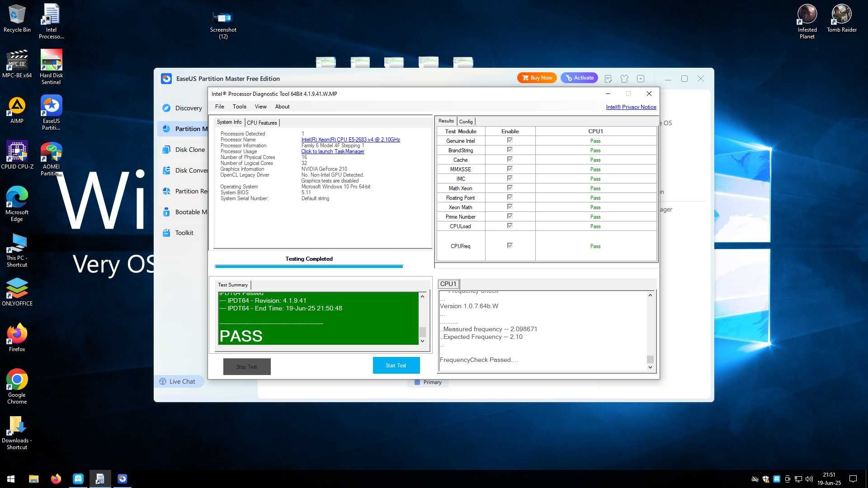Screen dimensions: 868x488
Task: Select the Test Summary tab
Action: pyautogui.click(x=233, y=285)
